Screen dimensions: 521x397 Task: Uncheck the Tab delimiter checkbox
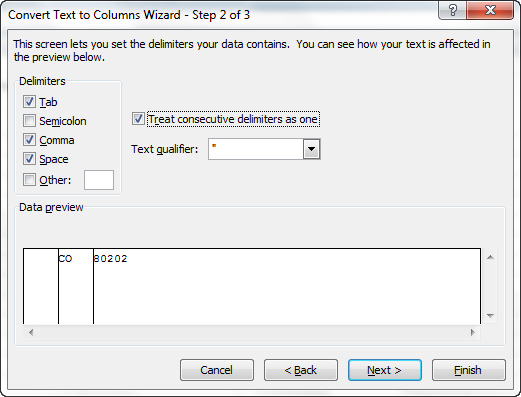point(29,102)
